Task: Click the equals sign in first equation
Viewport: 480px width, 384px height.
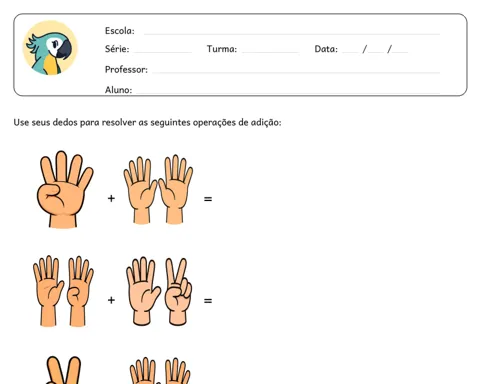Action: click(208, 199)
